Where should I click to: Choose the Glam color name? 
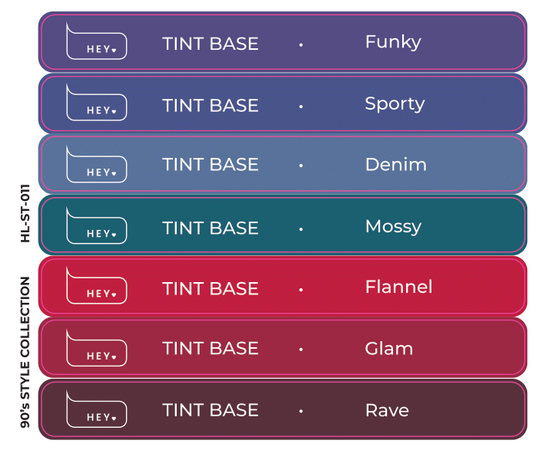pos(389,349)
